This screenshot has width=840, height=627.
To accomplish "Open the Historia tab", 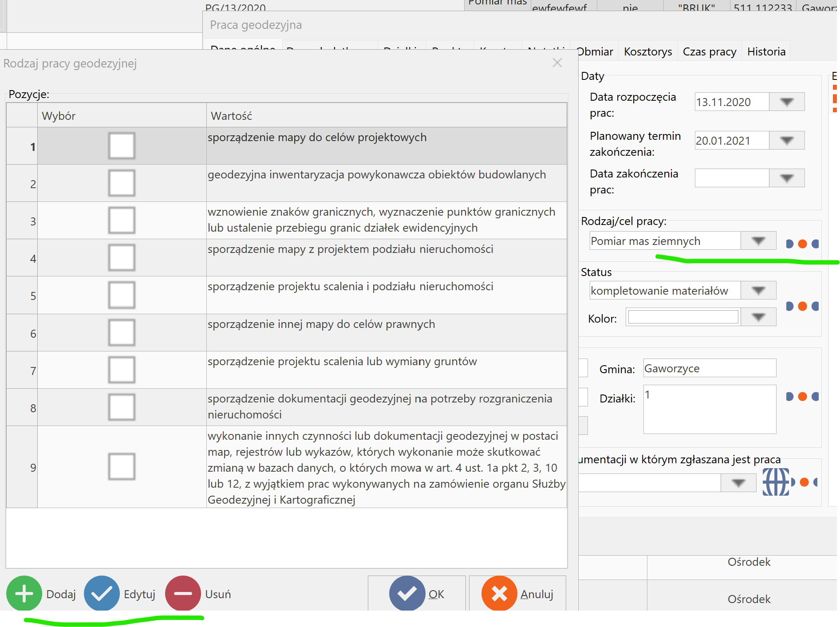I will point(766,51).
